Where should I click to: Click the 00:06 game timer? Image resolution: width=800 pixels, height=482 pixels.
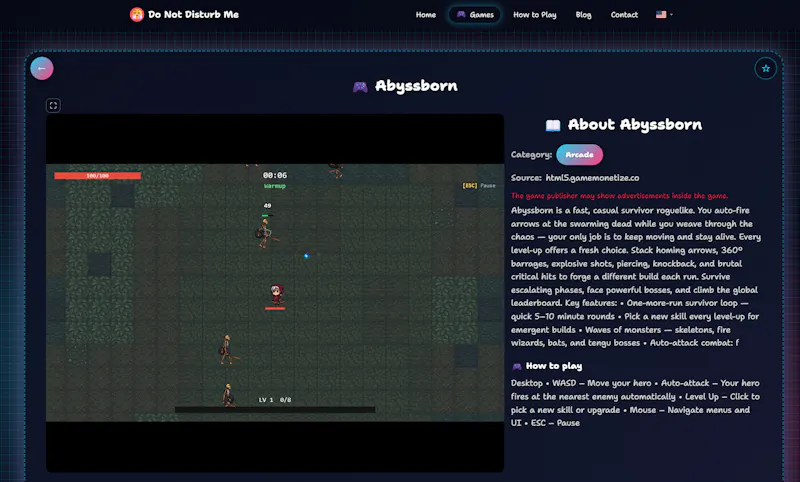point(274,175)
